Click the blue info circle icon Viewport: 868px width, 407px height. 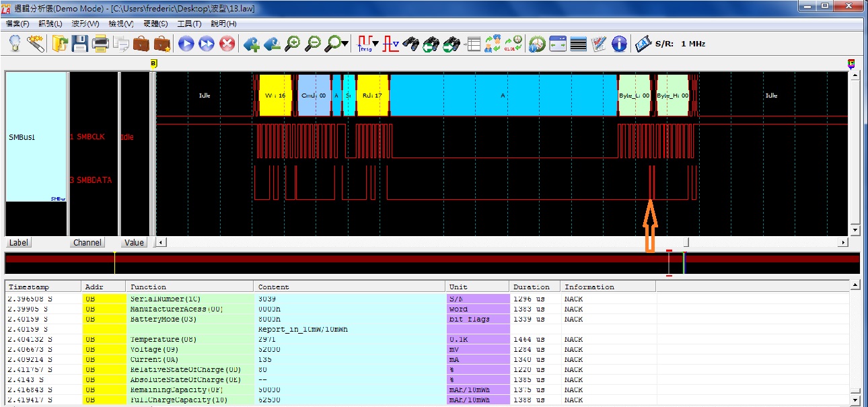tap(619, 44)
